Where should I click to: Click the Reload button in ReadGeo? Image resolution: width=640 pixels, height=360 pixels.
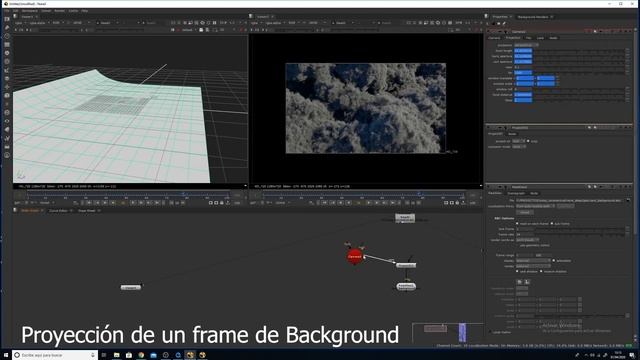pos(525,212)
